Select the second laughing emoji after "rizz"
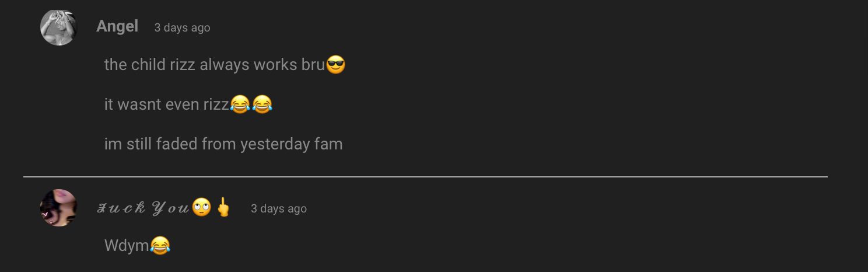This screenshot has height=272, width=868. 262,104
